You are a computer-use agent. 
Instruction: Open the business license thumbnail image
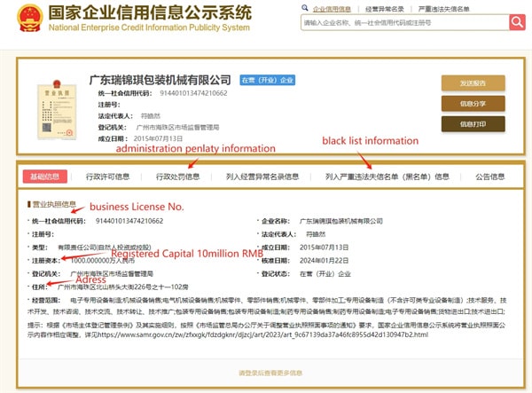point(57,110)
